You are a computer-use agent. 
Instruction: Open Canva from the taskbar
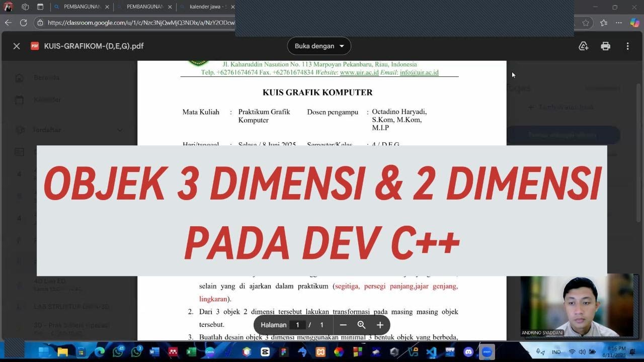click(210, 351)
